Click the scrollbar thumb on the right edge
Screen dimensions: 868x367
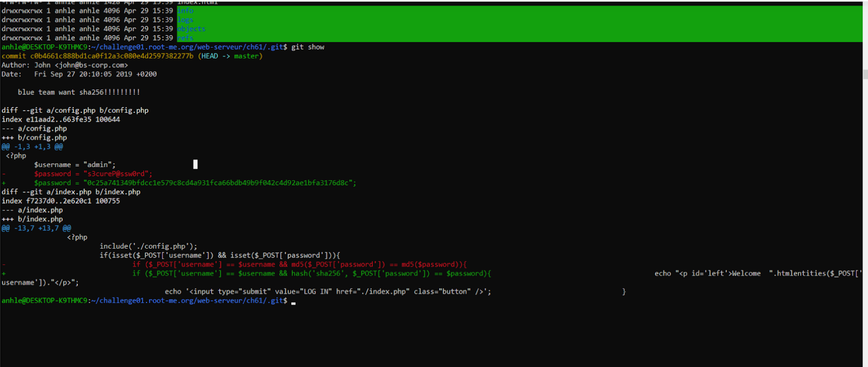point(865,74)
